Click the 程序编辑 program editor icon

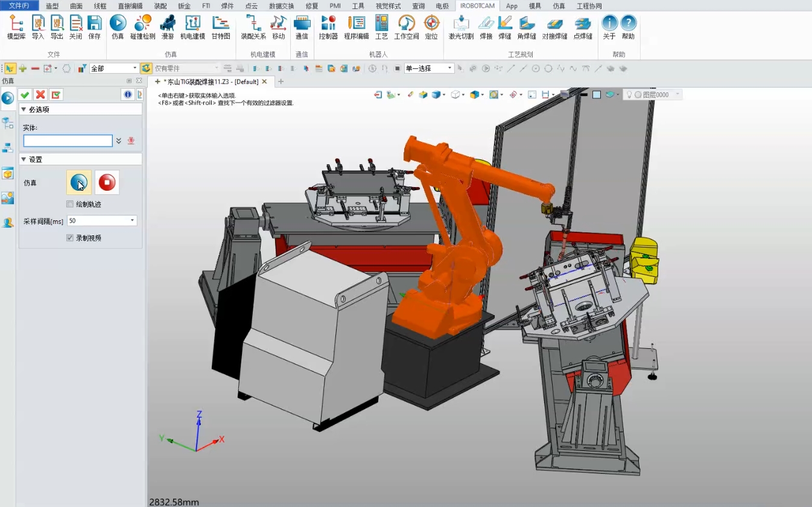[x=356, y=27]
